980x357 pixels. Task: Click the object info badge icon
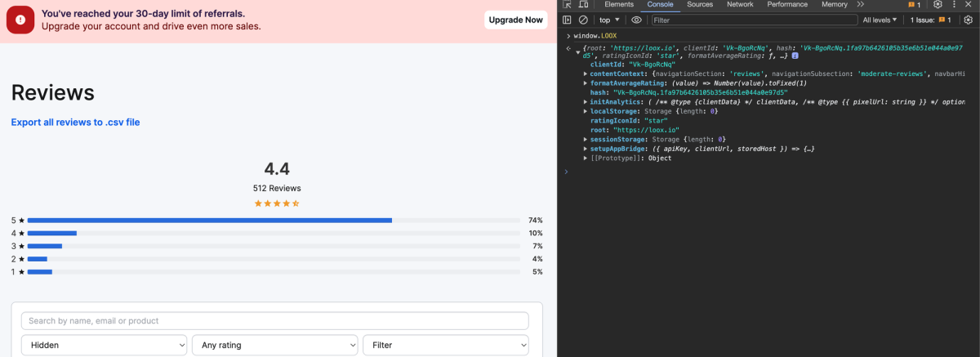pyautogui.click(x=795, y=56)
